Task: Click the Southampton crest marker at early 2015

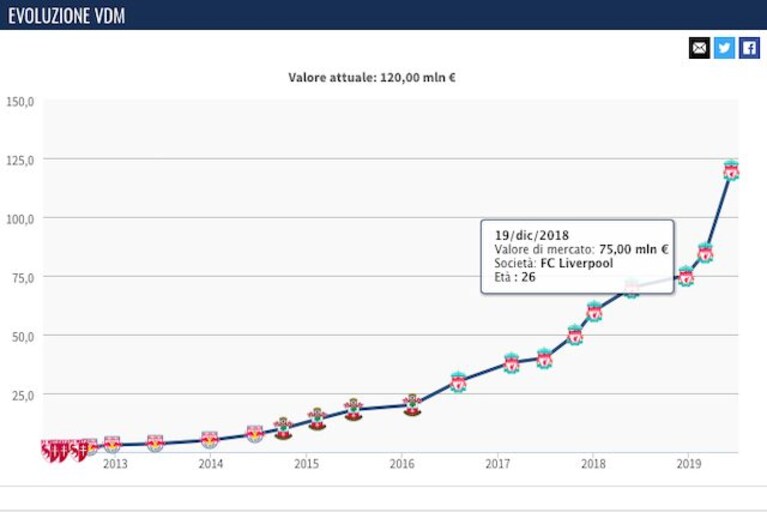Action: click(x=317, y=419)
